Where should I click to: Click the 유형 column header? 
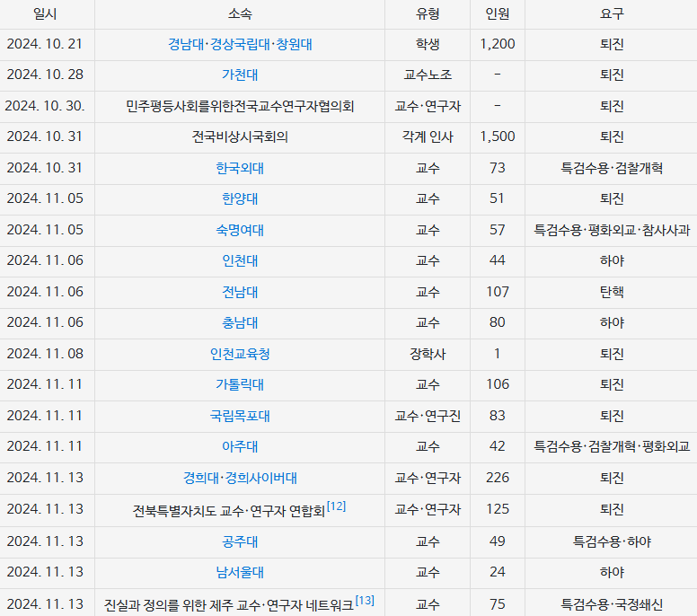click(x=428, y=14)
